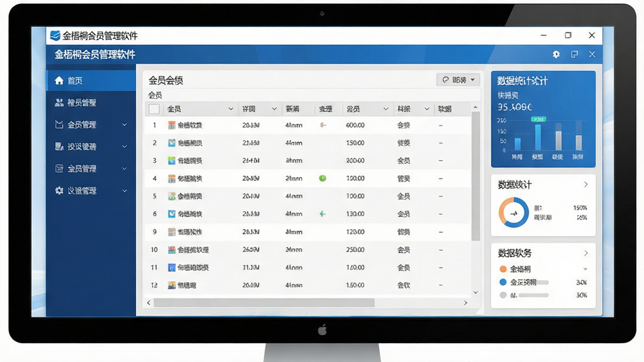Expand the small chevron beside 金梧桐 legend entry

pyautogui.click(x=586, y=269)
